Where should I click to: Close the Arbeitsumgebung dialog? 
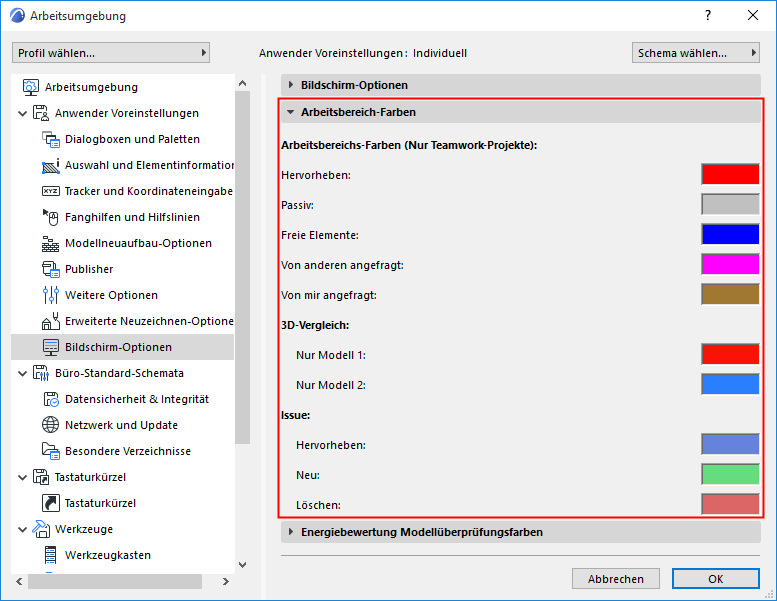753,15
